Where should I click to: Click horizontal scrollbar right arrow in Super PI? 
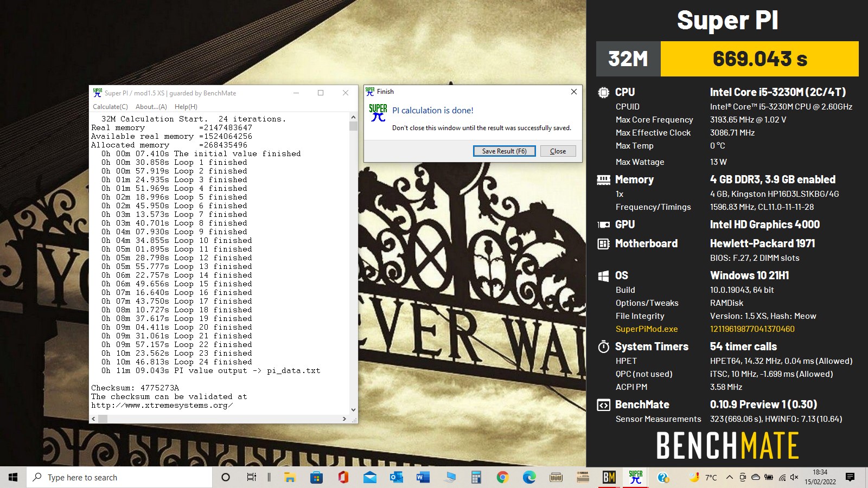(x=344, y=419)
